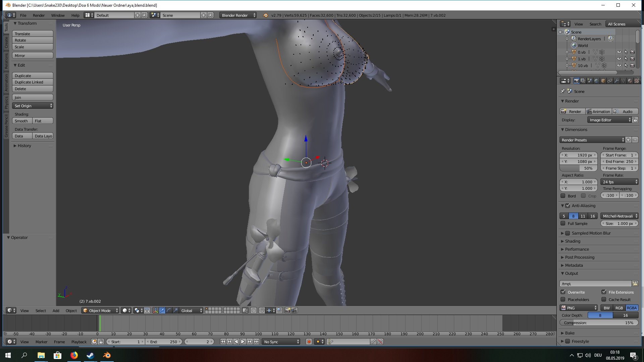Click the Duplicate Linked button
The height and width of the screenshot is (362, 644).
[33, 82]
